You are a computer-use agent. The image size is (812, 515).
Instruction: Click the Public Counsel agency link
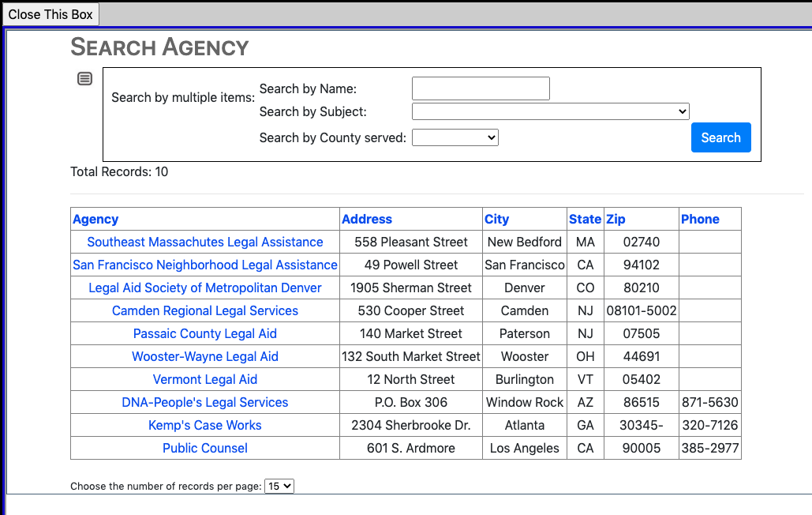[x=205, y=448]
